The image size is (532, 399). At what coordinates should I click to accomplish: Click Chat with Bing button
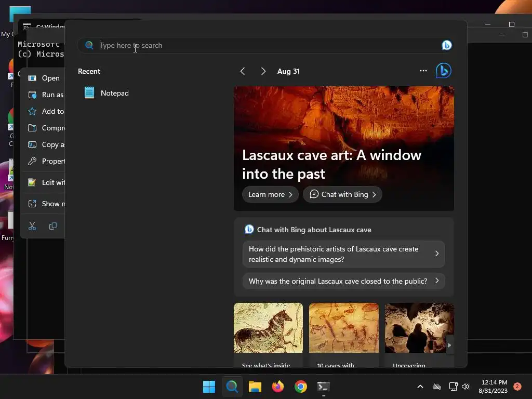(x=343, y=194)
